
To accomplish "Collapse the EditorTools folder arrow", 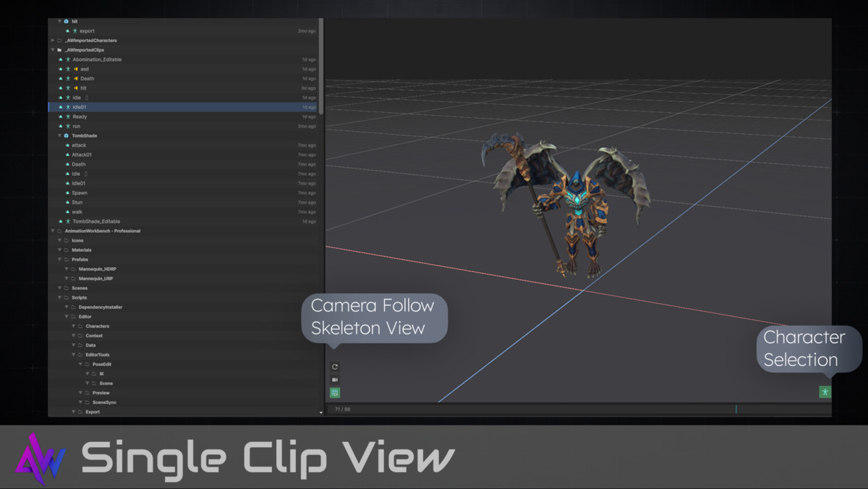I will [x=72, y=354].
